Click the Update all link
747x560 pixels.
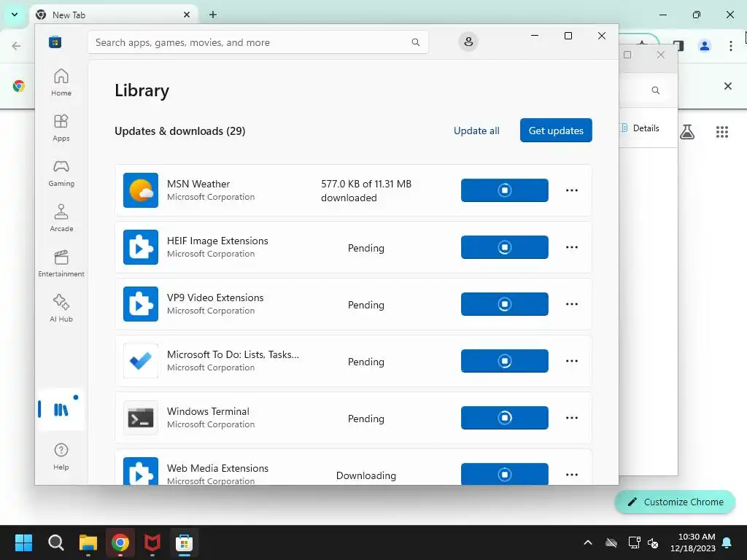tap(476, 131)
